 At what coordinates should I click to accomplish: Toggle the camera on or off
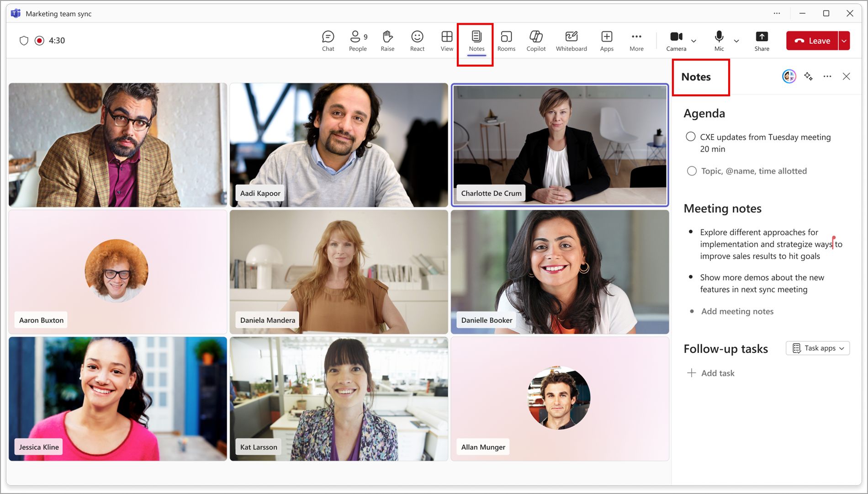(676, 41)
